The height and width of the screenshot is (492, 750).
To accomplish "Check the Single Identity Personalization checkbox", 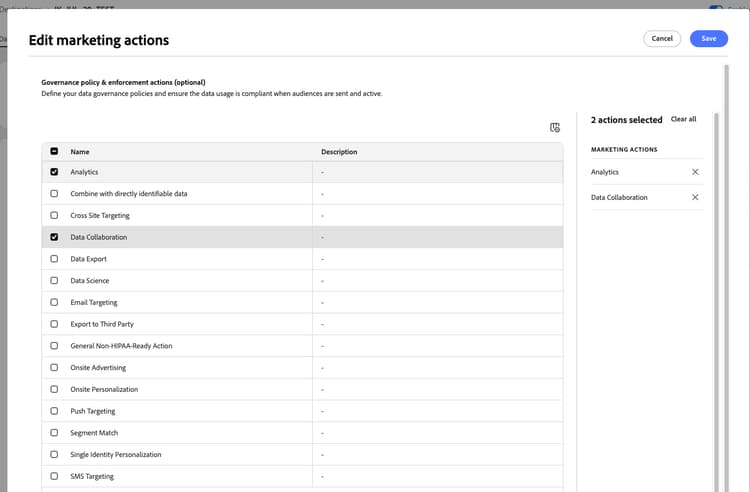I will (x=54, y=454).
